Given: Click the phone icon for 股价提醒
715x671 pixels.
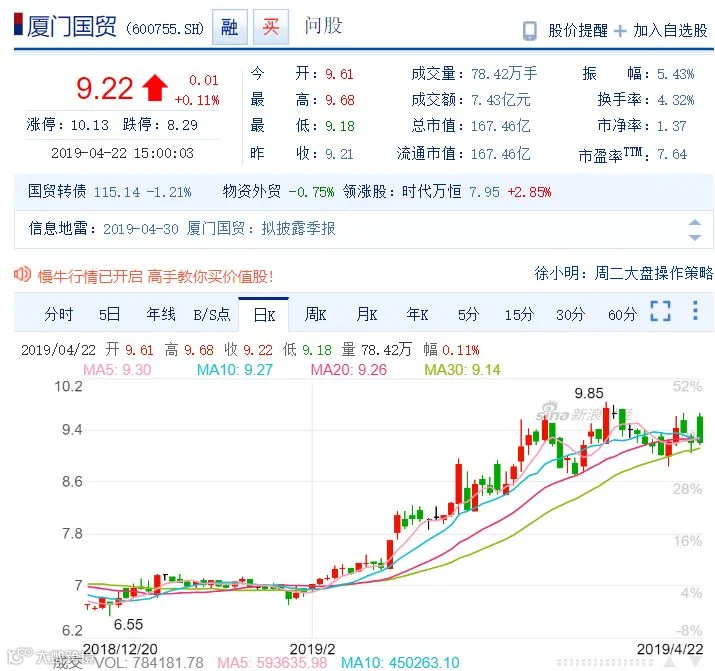Looking at the screenshot, I should tap(529, 31).
